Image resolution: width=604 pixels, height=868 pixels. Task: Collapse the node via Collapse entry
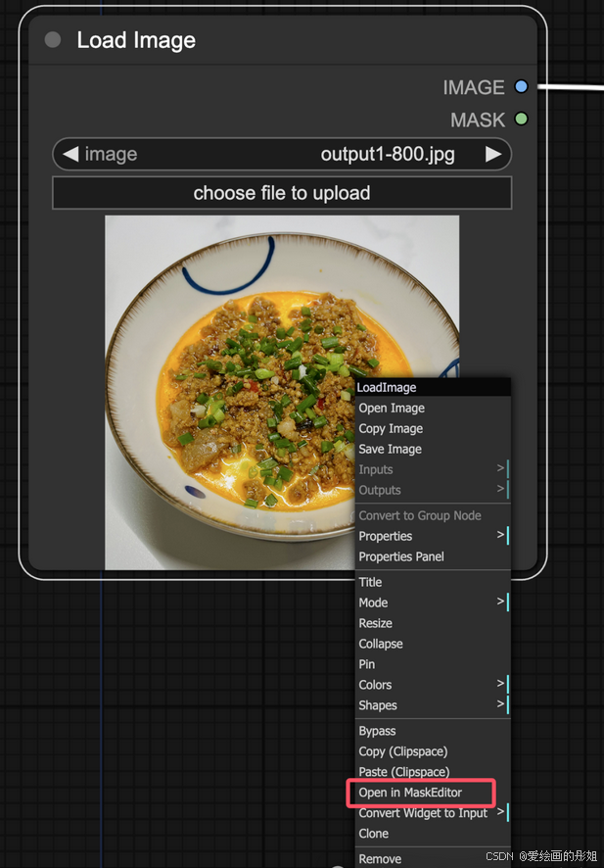432,644
